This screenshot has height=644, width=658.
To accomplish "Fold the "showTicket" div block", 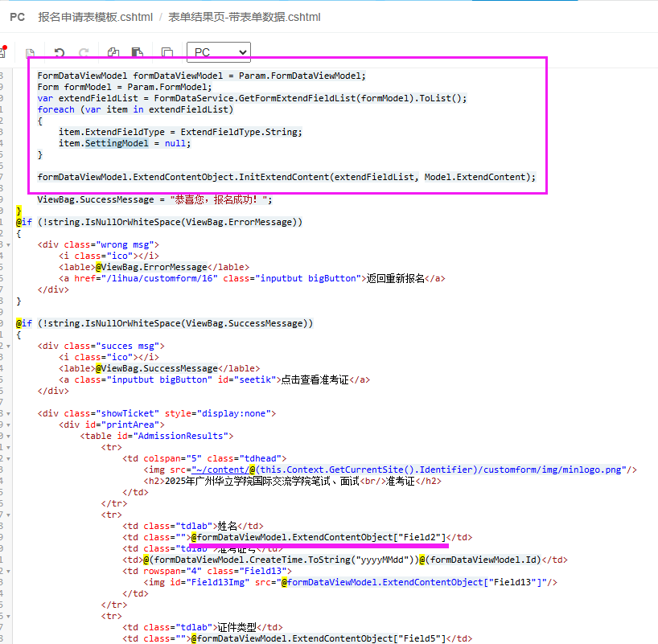I will pos(6,413).
